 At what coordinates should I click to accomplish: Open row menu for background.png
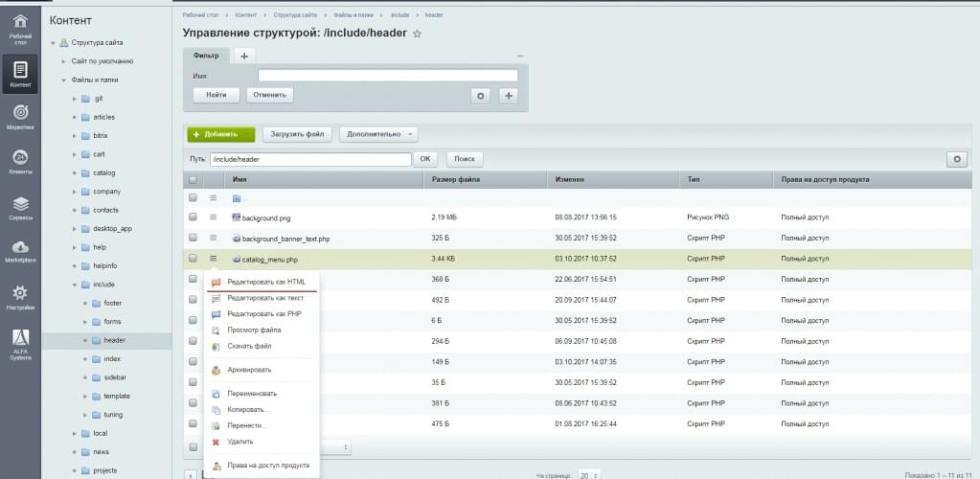214,217
